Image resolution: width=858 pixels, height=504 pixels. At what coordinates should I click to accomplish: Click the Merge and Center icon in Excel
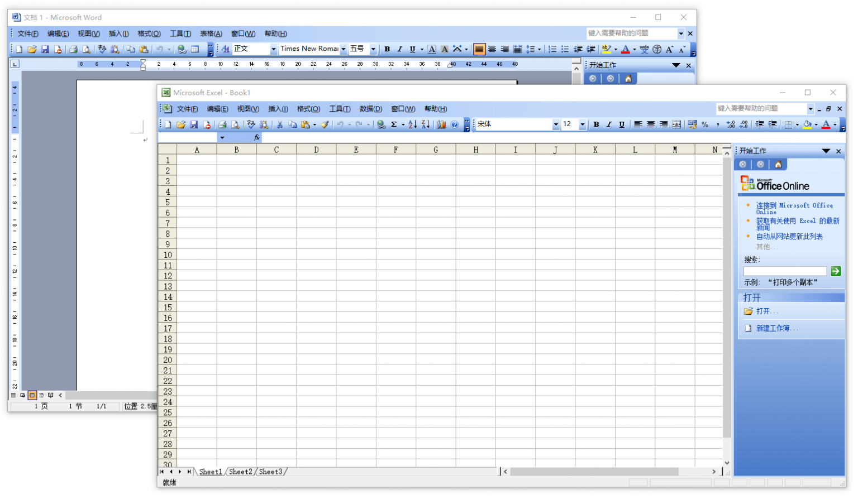676,124
